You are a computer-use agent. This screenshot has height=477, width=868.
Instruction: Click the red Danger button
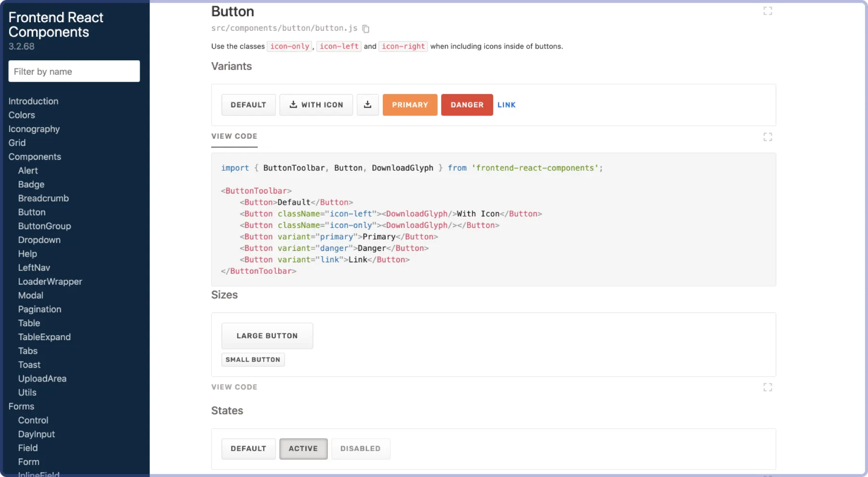pos(467,105)
